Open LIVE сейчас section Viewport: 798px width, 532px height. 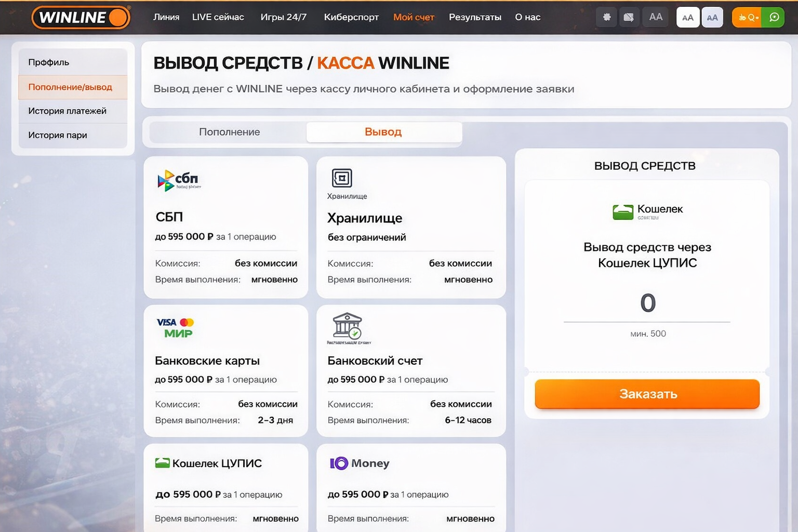[218, 17]
